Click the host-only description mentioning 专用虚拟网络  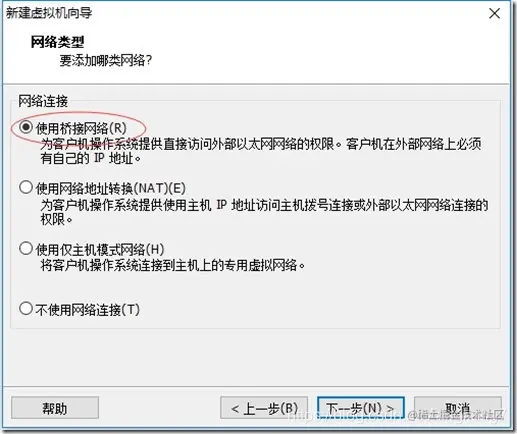pyautogui.click(x=173, y=265)
